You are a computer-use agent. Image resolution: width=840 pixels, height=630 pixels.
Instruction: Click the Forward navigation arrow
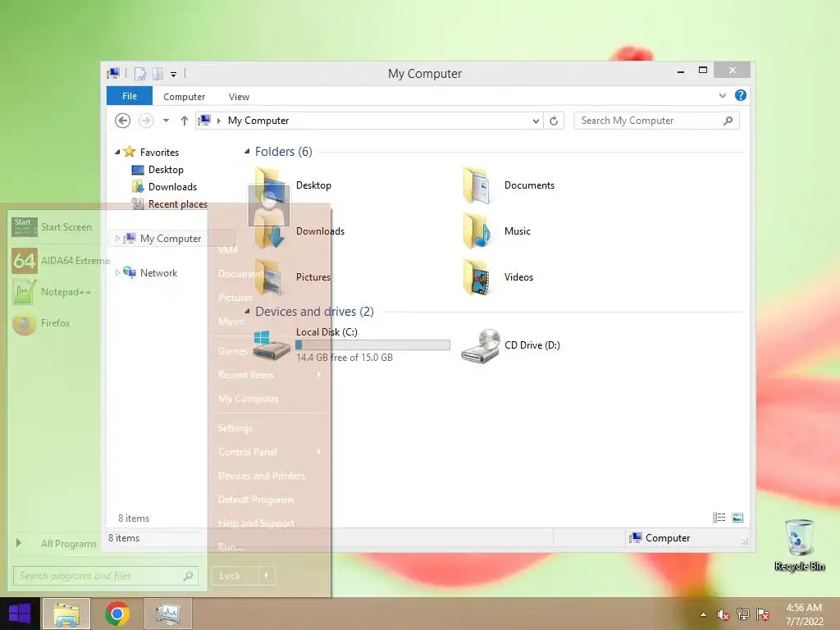tap(146, 121)
